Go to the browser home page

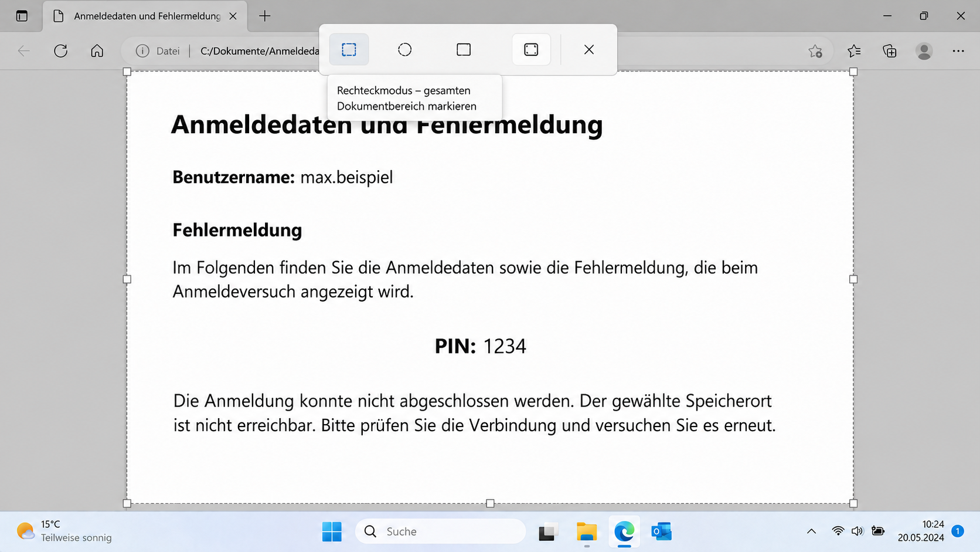pos(97,51)
